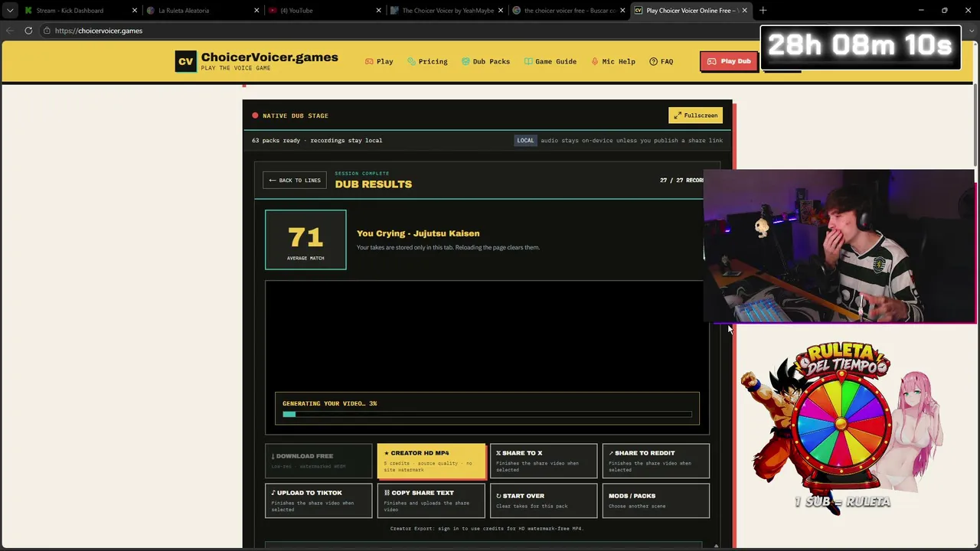Click the 27 / 27 recorded counter
This screenshot has height=551, width=980.
[681, 181]
